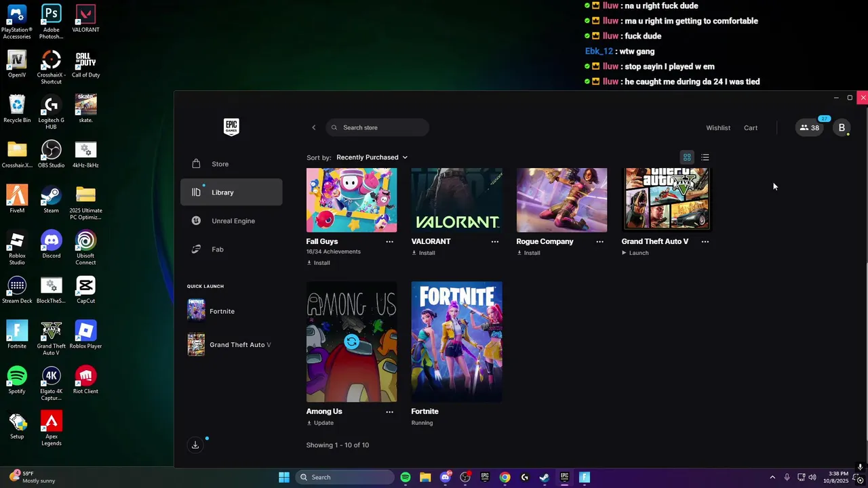Click the Search store field
Image resolution: width=868 pixels, height=488 pixels.
tap(377, 127)
